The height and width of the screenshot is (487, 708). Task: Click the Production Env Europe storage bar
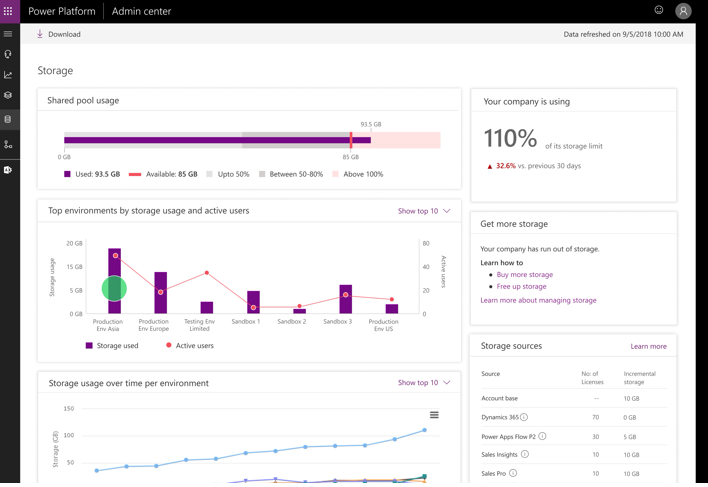pos(161,292)
